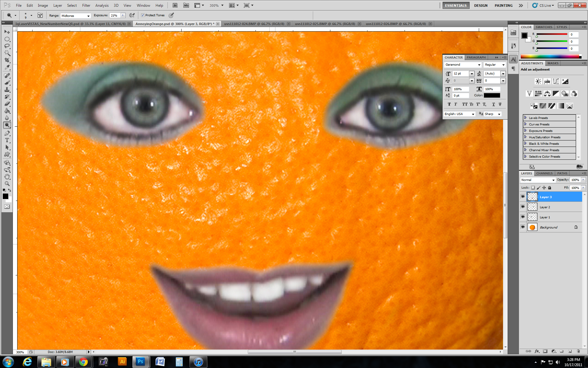Switch to the Design workspace
The image size is (588, 368).
(x=481, y=5)
